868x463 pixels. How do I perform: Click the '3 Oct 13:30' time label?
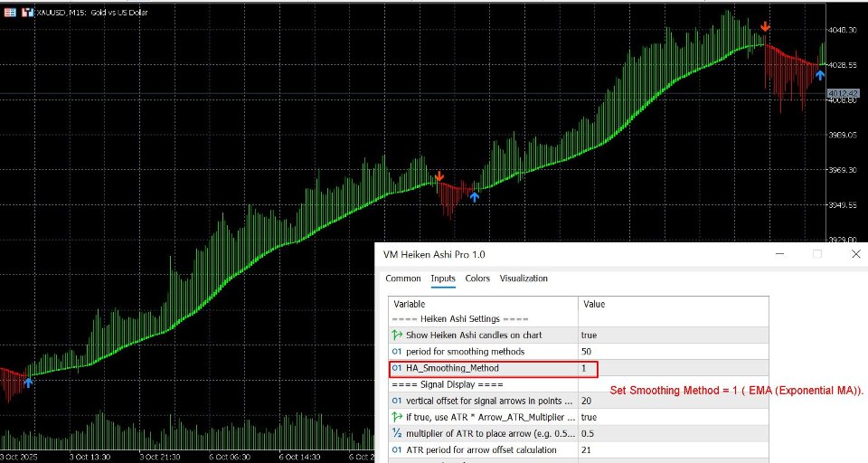pyautogui.click(x=90, y=458)
